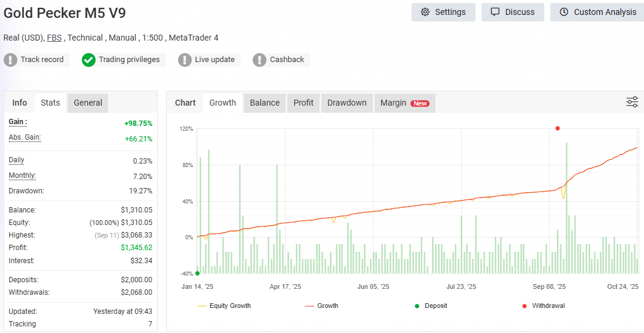
Task: Open the Drawdown chart tab
Action: point(346,103)
